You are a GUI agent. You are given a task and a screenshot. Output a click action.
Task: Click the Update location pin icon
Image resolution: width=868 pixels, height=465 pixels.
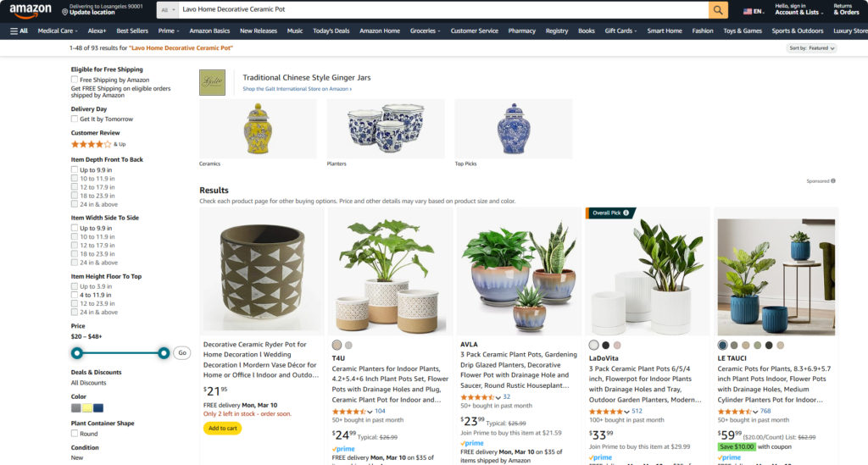[64, 12]
